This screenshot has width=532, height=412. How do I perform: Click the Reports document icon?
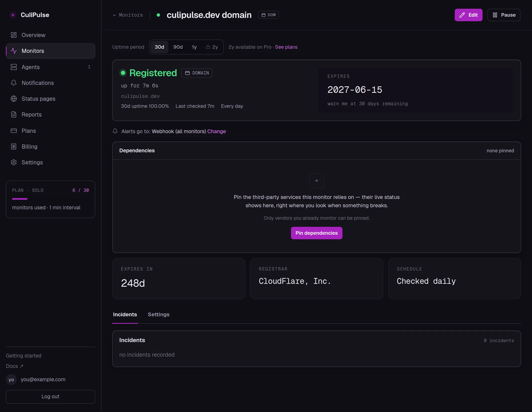pos(14,114)
